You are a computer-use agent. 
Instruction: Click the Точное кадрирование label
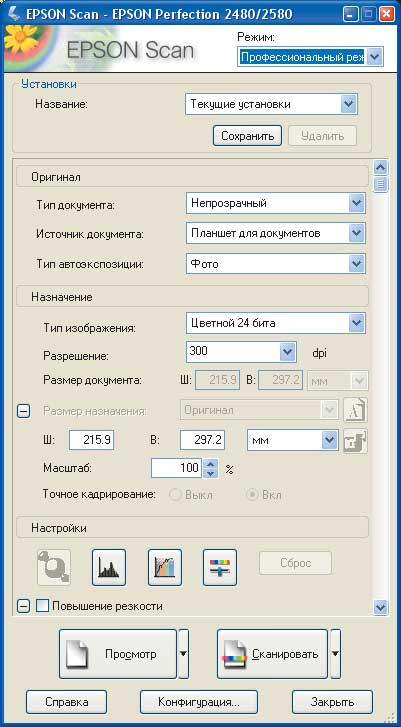click(x=99, y=494)
